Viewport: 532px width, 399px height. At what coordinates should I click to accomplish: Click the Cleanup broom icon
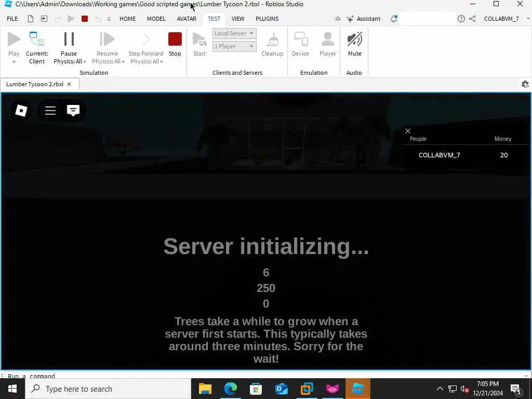(272, 39)
